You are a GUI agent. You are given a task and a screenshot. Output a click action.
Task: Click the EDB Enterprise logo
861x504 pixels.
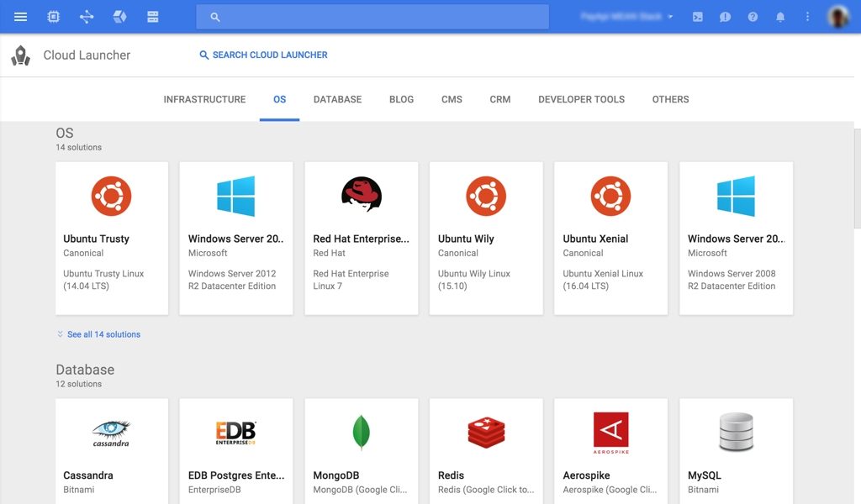pyautogui.click(x=235, y=433)
